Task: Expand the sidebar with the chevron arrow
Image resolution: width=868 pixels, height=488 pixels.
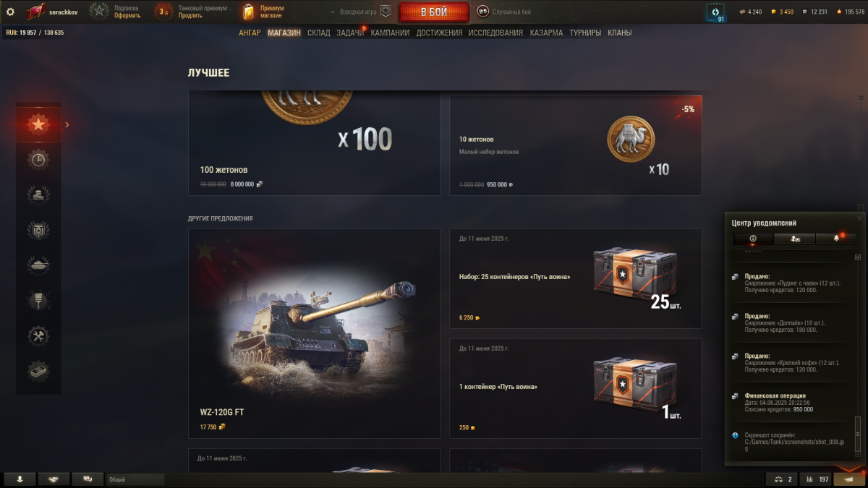Action: (67, 124)
